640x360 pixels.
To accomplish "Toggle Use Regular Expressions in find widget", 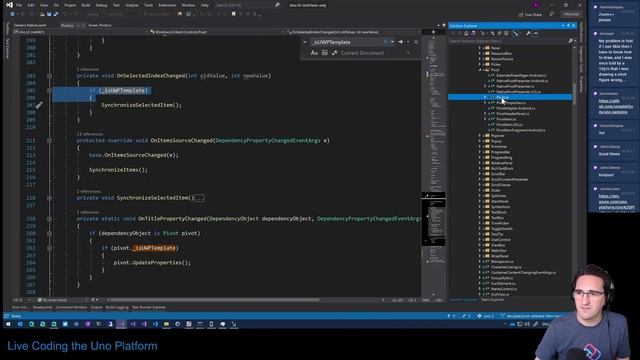I will click(x=335, y=53).
